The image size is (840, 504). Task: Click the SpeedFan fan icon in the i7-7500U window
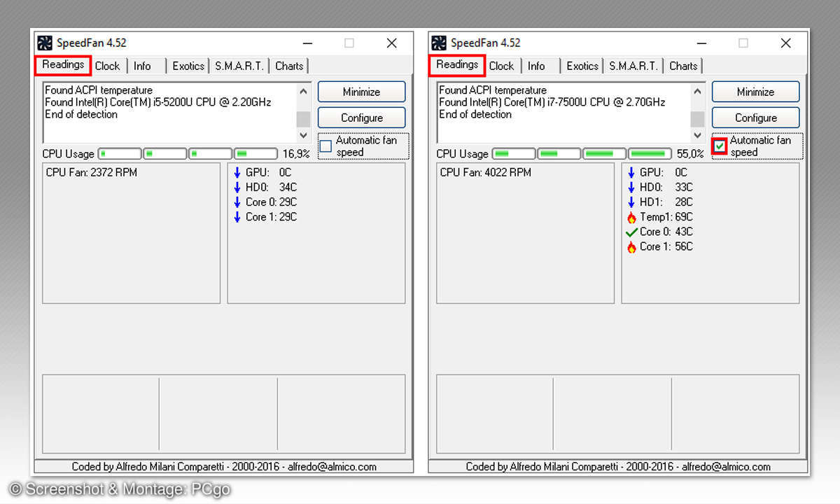439,43
